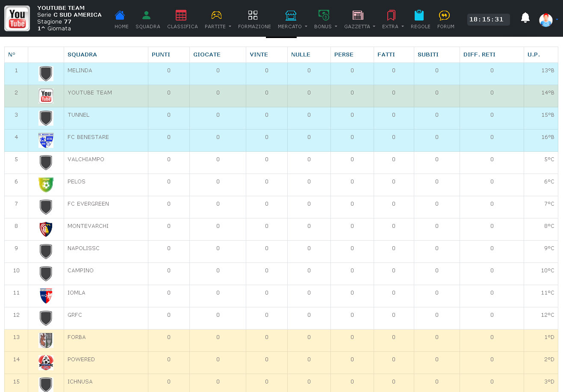563x392 pixels.
Task: Click VALCHIAMPO shield icon
Action: 46,162
